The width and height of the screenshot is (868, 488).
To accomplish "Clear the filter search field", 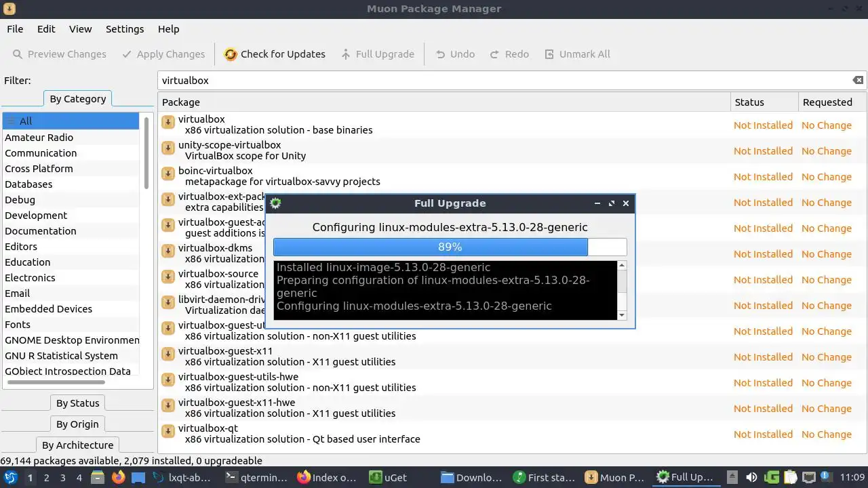I will tap(858, 80).
